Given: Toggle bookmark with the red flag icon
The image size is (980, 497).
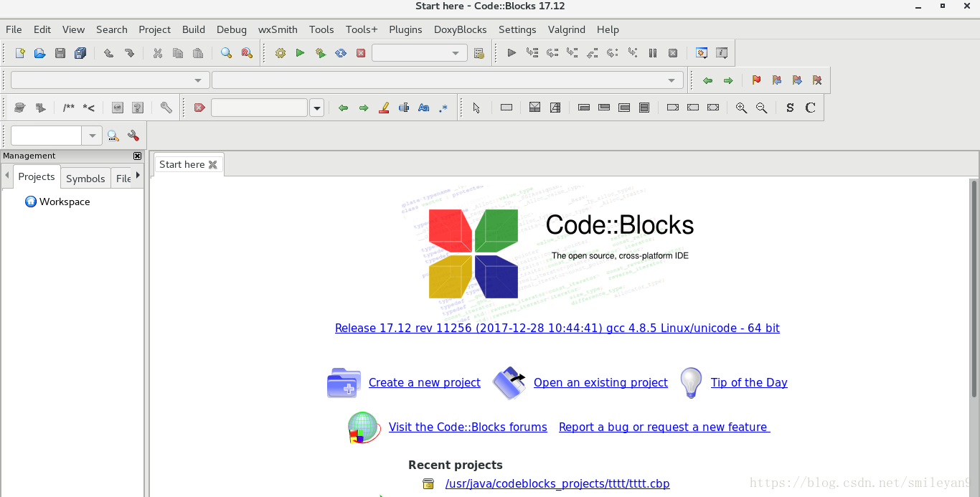Looking at the screenshot, I should click(756, 80).
